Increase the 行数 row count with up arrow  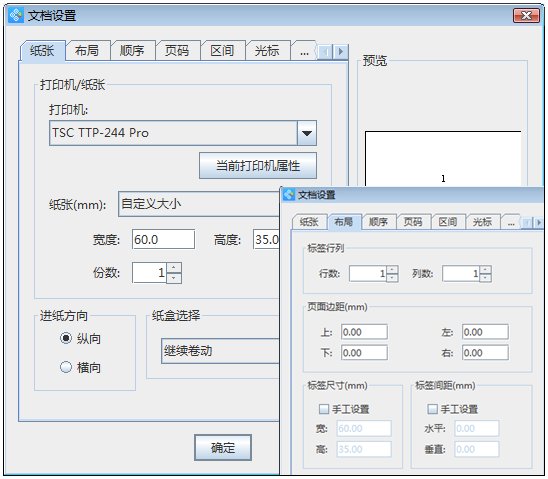point(392,270)
